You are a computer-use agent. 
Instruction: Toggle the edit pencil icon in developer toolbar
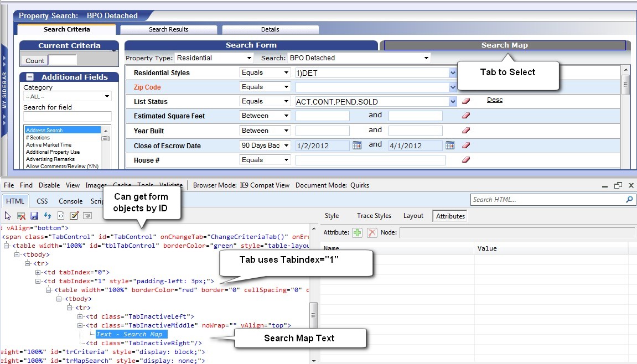[74, 216]
